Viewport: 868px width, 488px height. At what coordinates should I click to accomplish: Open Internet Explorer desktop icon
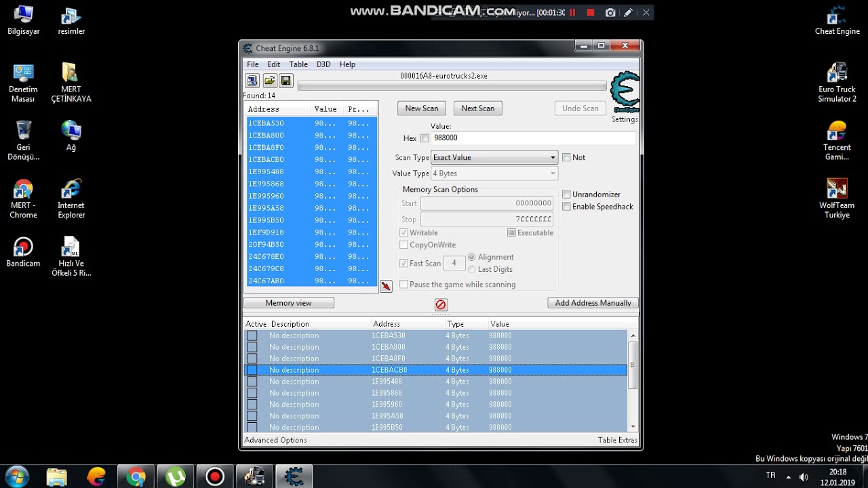pyautogui.click(x=71, y=199)
